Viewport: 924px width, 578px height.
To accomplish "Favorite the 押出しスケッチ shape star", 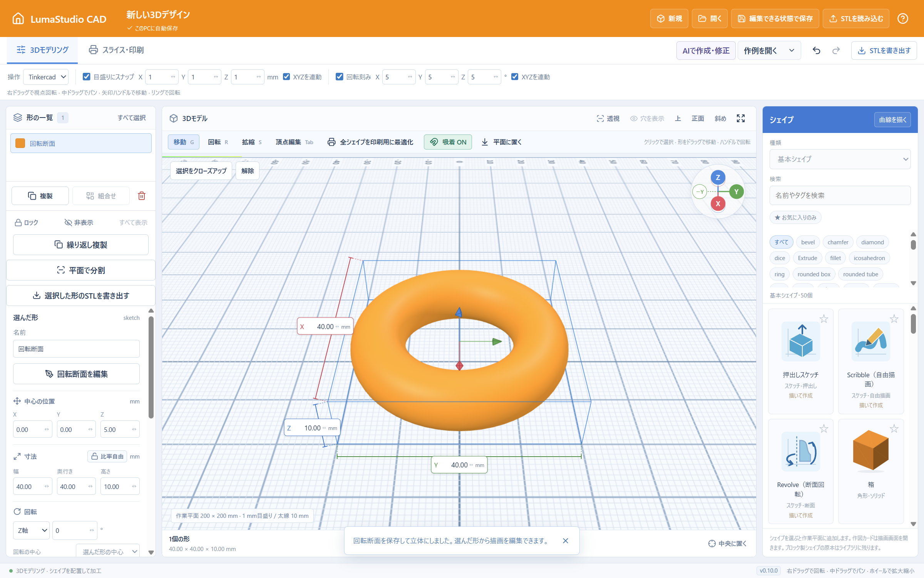I will point(824,319).
